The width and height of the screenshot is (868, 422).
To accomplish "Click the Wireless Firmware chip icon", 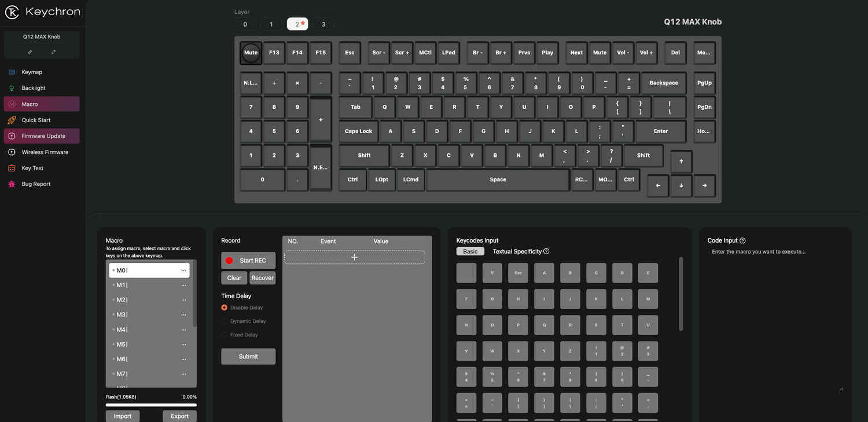I will pyautogui.click(x=12, y=152).
